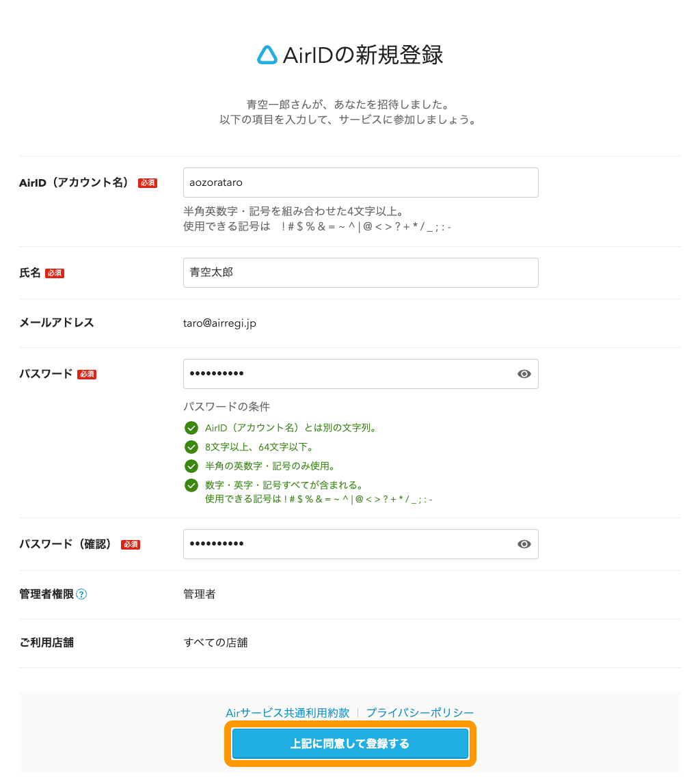Click the checkmark icon beside 数字・英字・記号すべてが含まれる

click(x=191, y=485)
